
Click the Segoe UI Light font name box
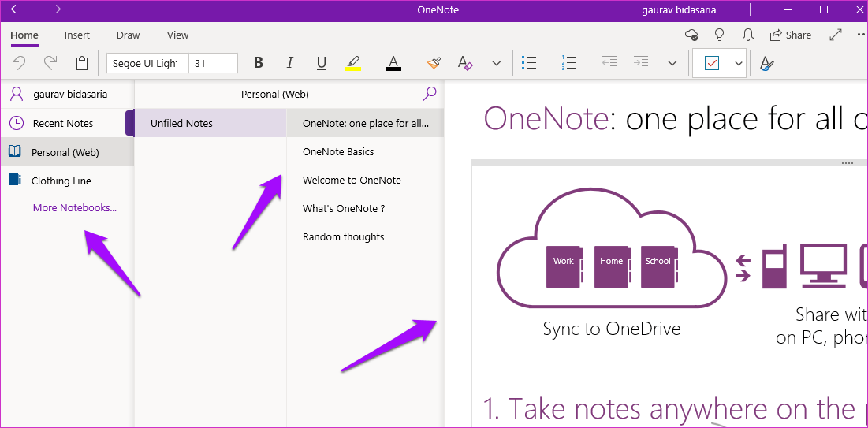point(147,63)
